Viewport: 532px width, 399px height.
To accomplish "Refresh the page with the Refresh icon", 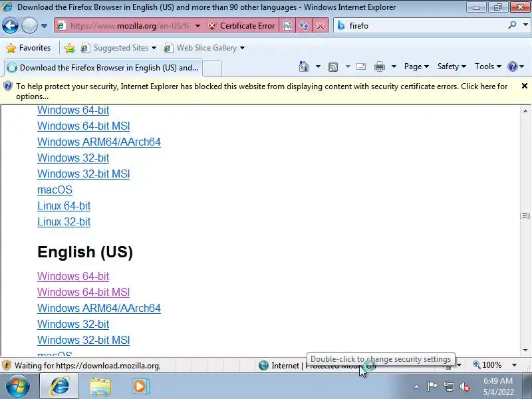I will [304, 26].
